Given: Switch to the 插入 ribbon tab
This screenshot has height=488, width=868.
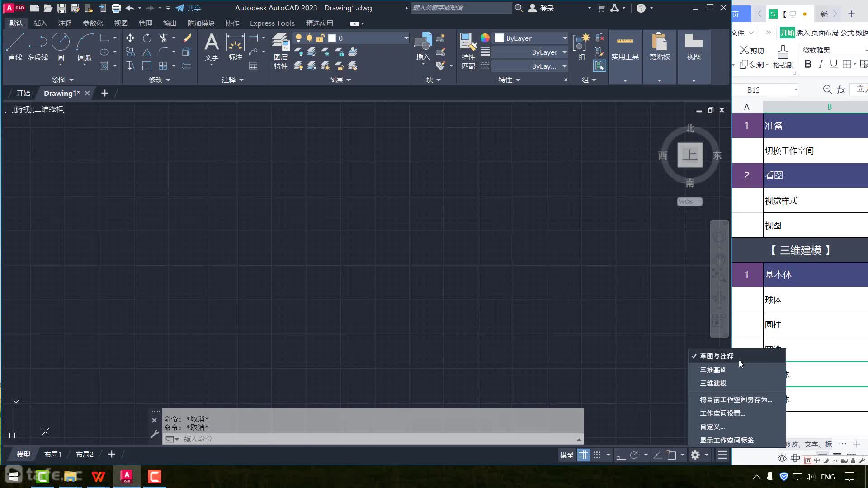Looking at the screenshot, I should (x=40, y=23).
